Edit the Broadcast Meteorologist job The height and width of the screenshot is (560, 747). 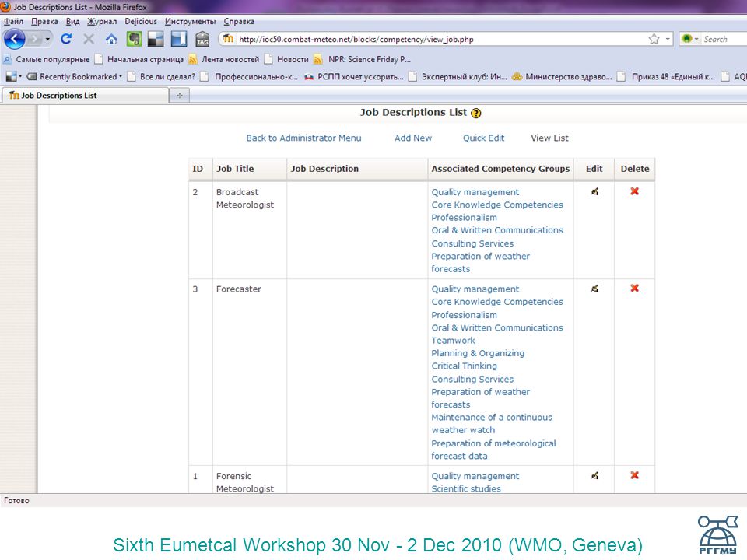(594, 191)
